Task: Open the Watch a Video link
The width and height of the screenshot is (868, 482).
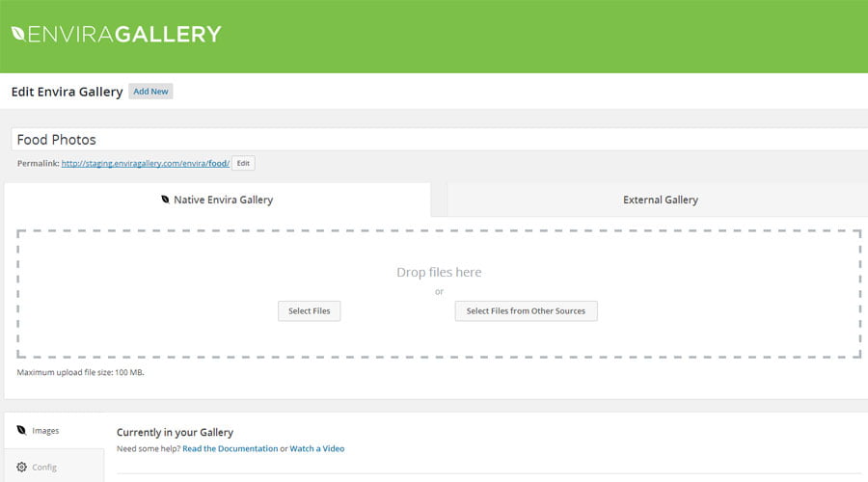Action: tap(317, 449)
